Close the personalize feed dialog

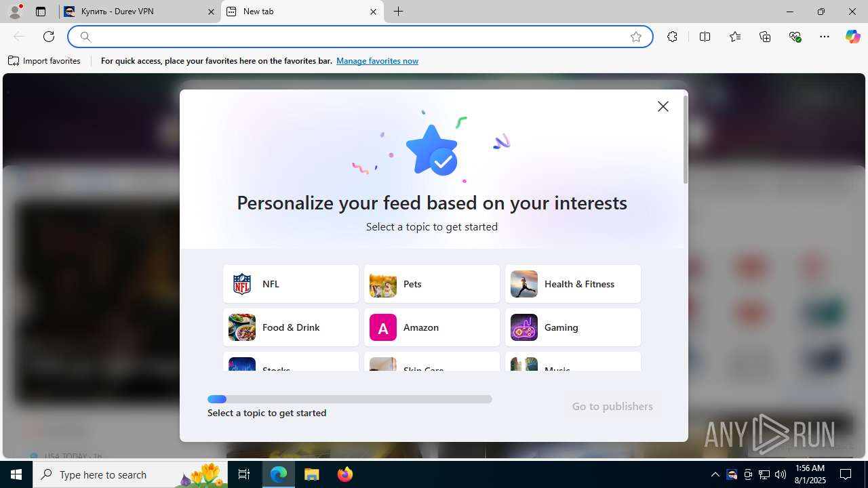[663, 106]
